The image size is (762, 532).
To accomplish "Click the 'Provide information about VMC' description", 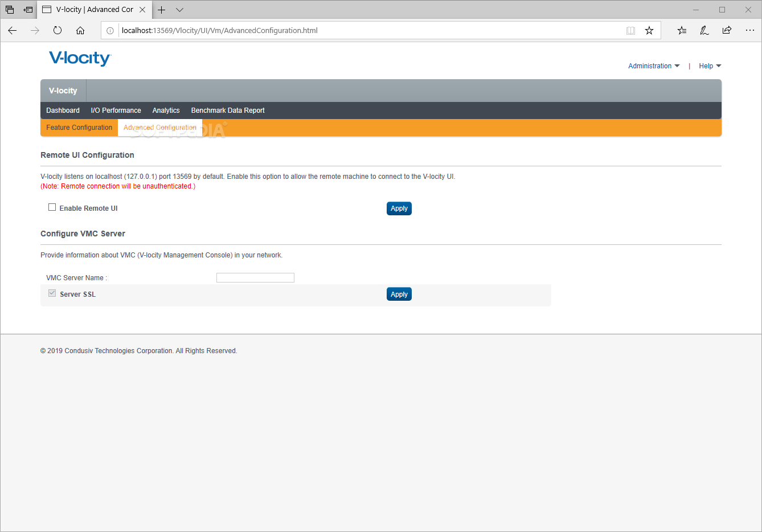I will pos(161,255).
